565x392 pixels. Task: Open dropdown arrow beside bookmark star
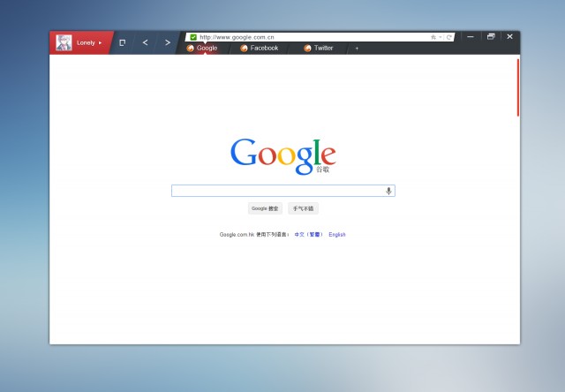pyautogui.click(x=441, y=37)
